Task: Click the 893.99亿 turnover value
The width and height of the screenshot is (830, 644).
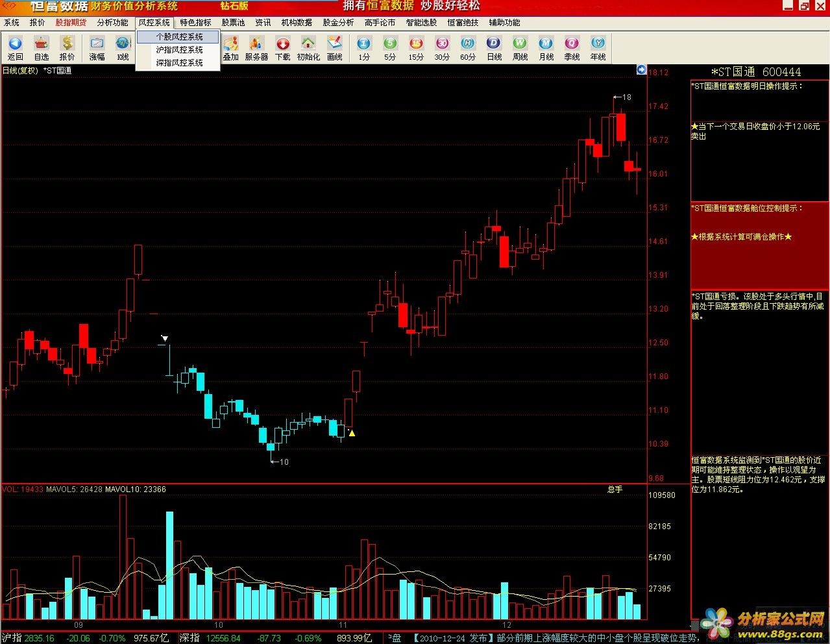Action: pyautogui.click(x=354, y=638)
